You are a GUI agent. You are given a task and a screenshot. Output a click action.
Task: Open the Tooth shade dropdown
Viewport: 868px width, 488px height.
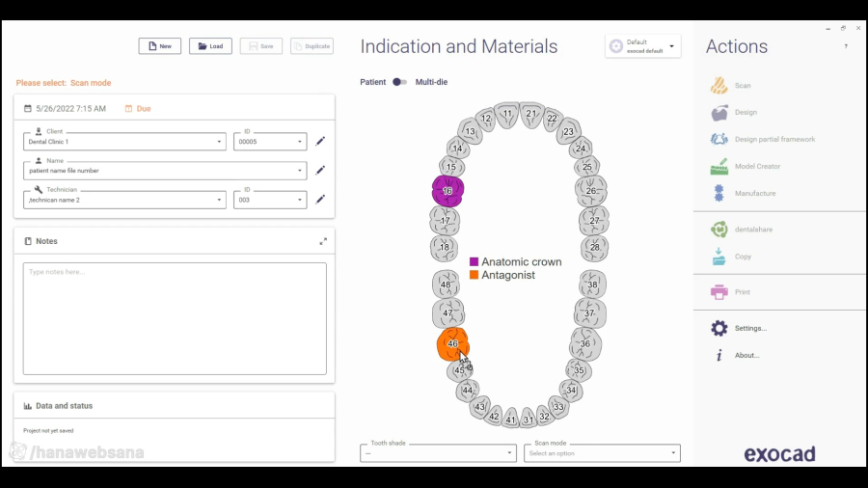click(x=438, y=453)
